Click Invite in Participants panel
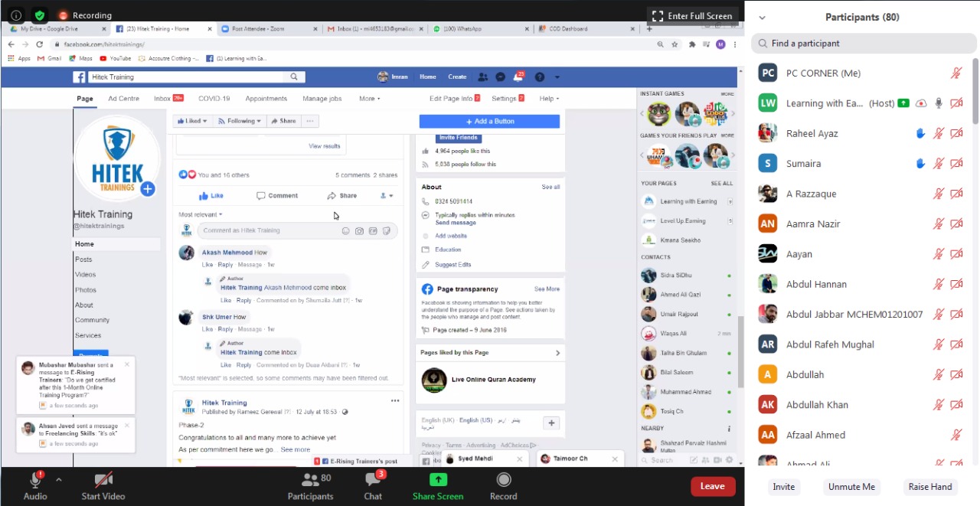Viewport: 980px width, 506px height. (784, 487)
